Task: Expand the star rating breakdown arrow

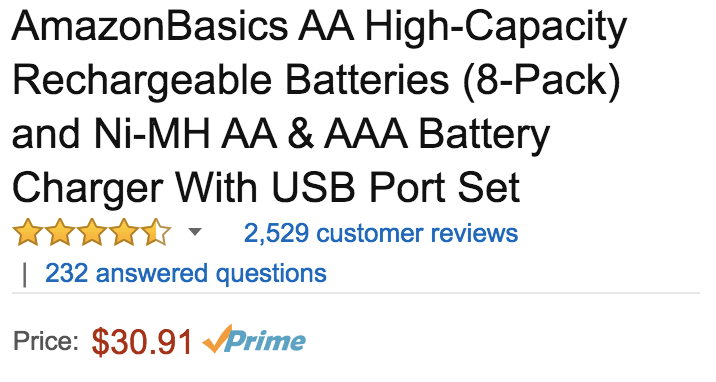Action: click(x=195, y=232)
